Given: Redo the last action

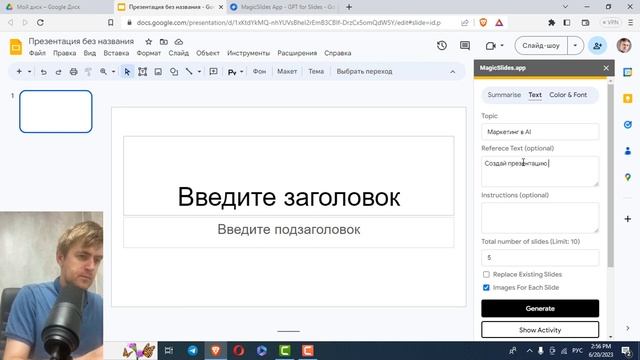Looking at the screenshot, I should click(x=58, y=72).
